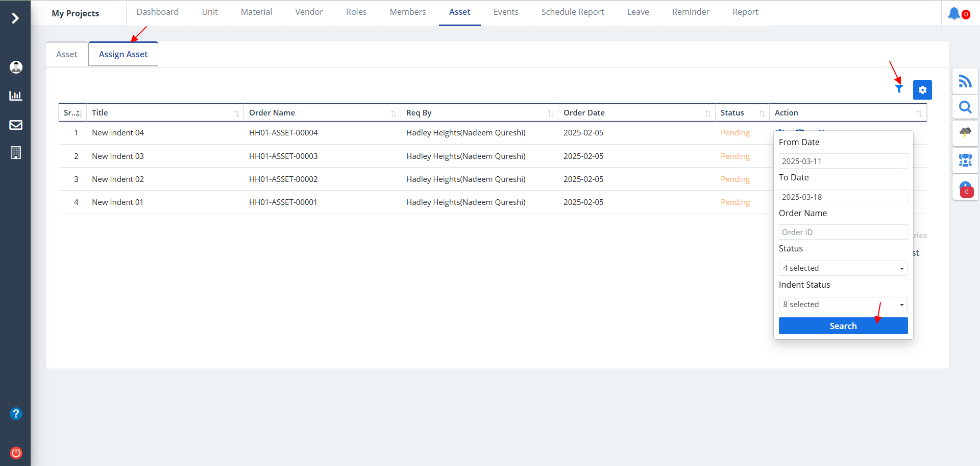Viewport: 980px width, 466px height.
Task: Open the help question mark icon
Action: 16,413
